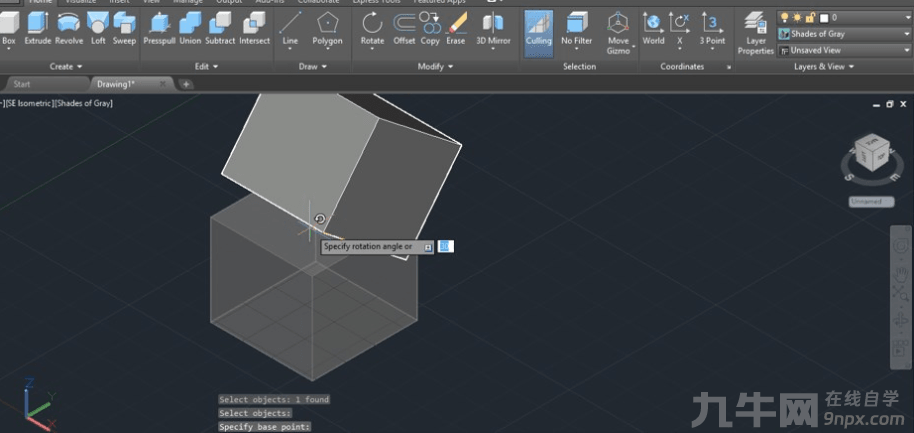Select the Polygon draw tool
914x433 pixels.
tap(328, 29)
